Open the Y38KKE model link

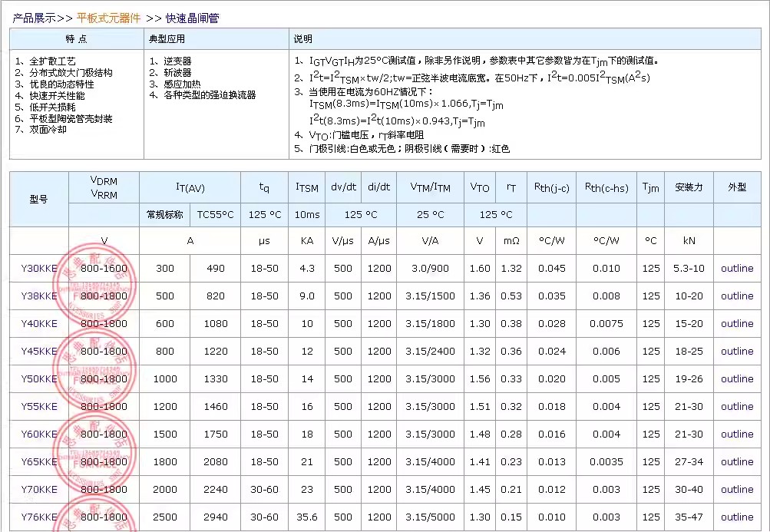pos(39,296)
